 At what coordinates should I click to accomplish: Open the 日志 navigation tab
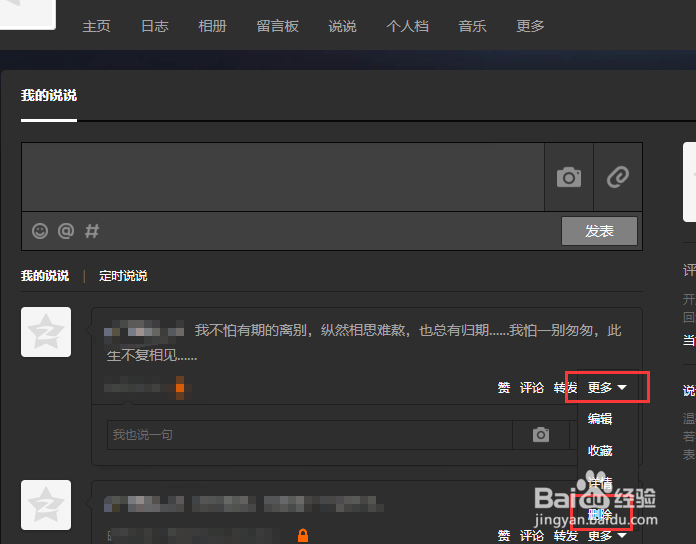tap(154, 26)
